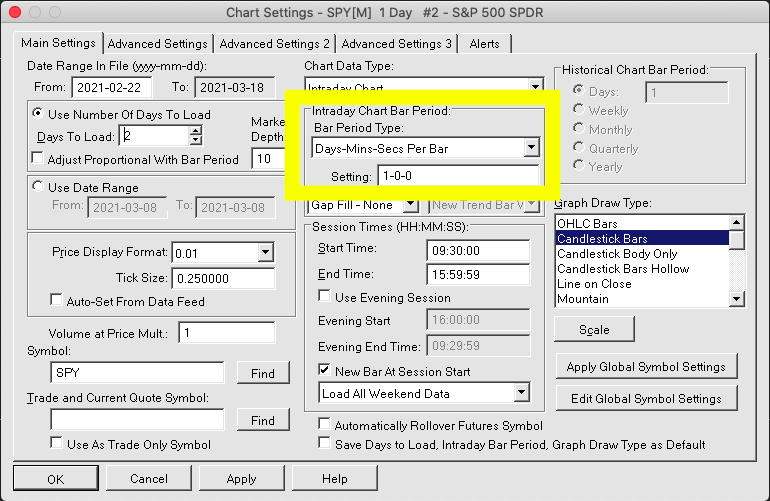Screen dimensions: 770x501
Task: Increase Days To Load with up arrow
Action: 195,131
